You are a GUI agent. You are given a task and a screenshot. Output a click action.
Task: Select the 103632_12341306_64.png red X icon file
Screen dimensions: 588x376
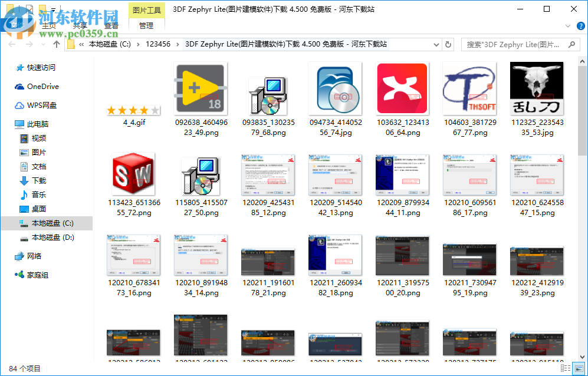point(402,88)
